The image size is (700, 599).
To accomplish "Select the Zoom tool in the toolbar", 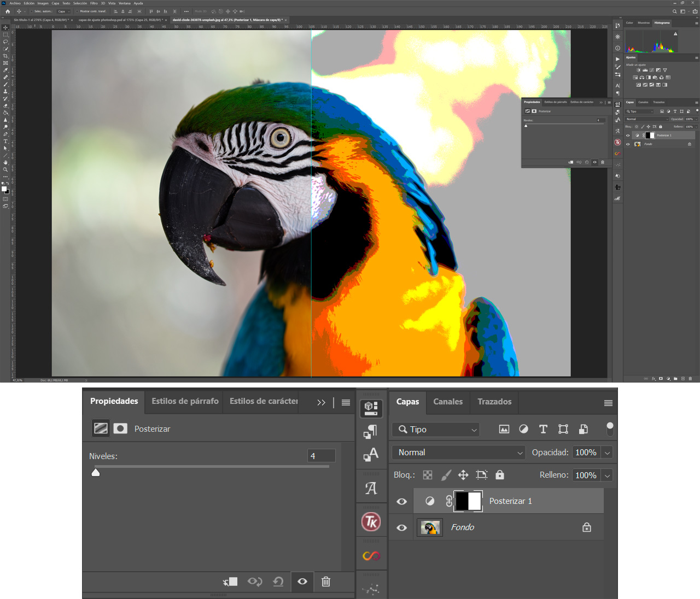I will pyautogui.click(x=5, y=169).
